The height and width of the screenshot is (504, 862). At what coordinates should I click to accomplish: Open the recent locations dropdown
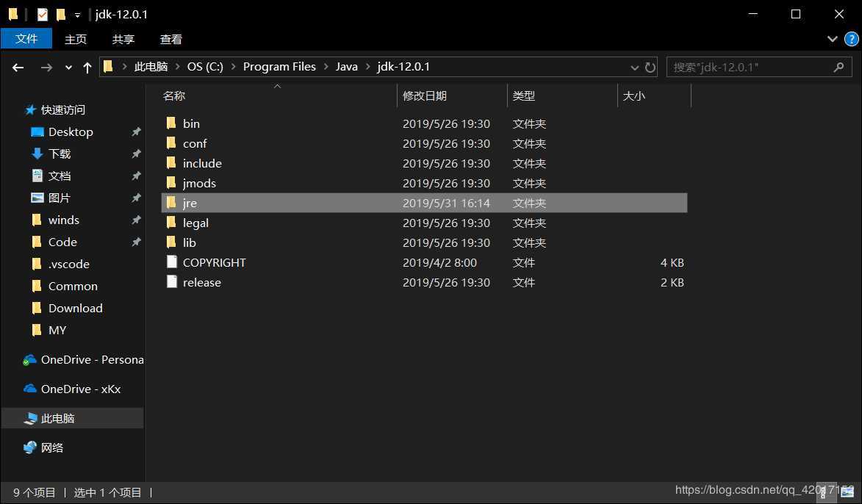pyautogui.click(x=68, y=67)
